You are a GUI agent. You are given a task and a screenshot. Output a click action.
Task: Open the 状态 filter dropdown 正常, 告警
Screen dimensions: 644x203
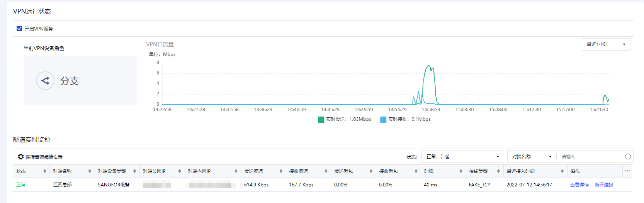462,157
